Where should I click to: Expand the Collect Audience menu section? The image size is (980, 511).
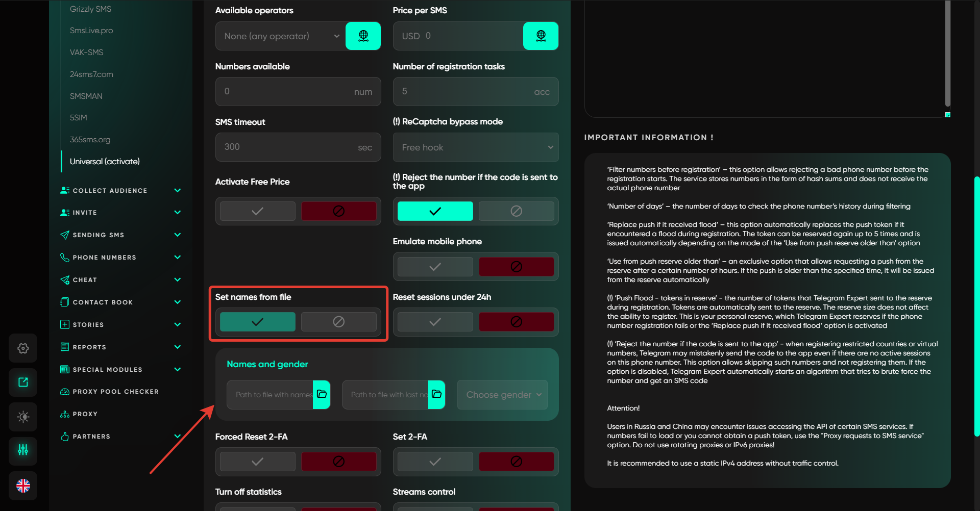click(x=120, y=190)
